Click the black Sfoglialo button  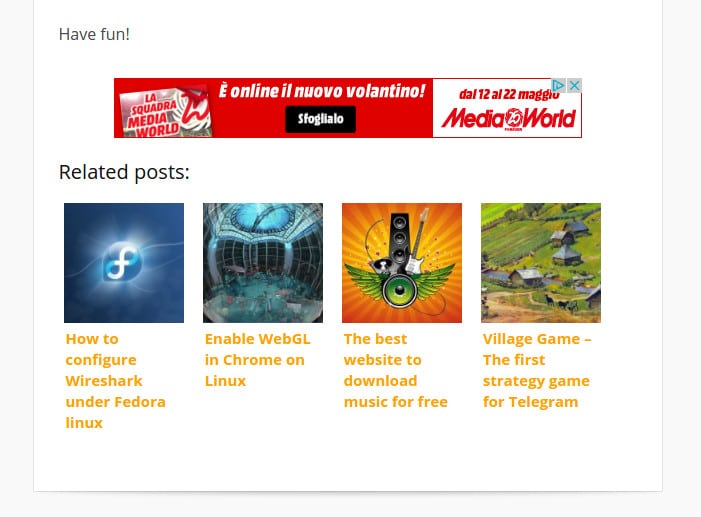321,119
